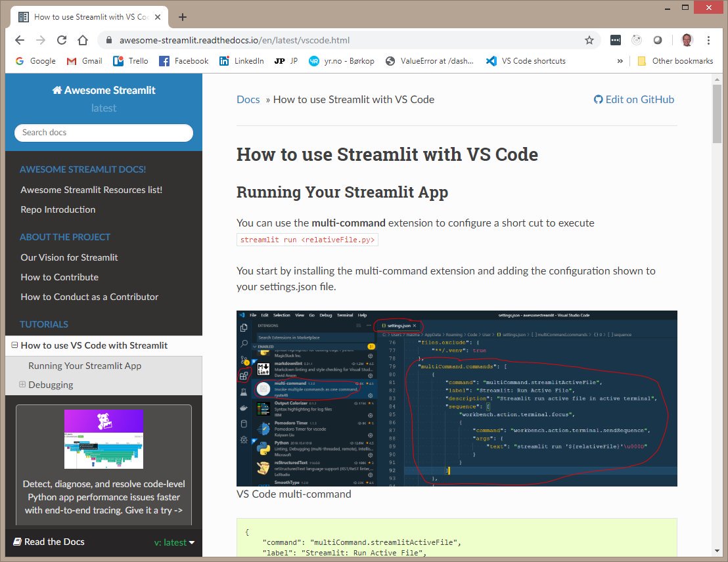Open How to Contribute page
Image resolution: width=728 pixels, height=562 pixels.
pyautogui.click(x=59, y=277)
